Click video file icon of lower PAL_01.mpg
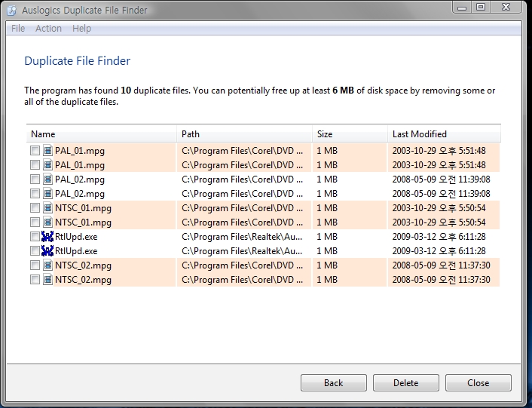 pos(47,164)
